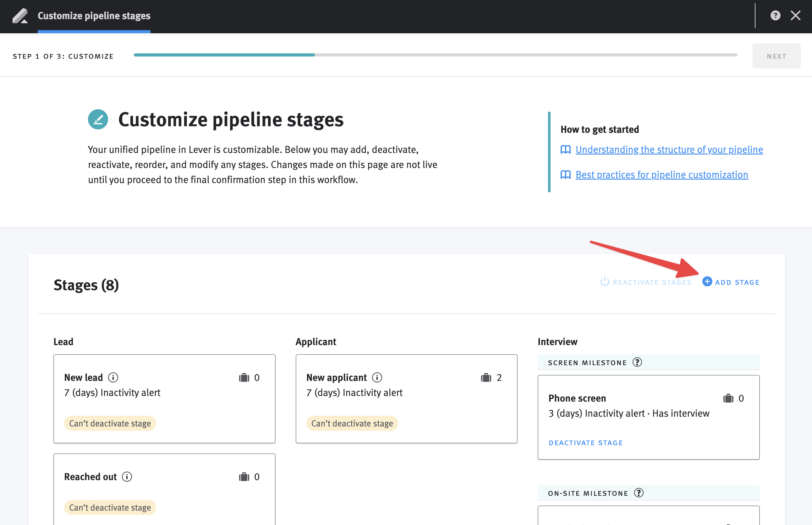
Task: Deactivate the Phone screen stage
Action: coord(585,442)
